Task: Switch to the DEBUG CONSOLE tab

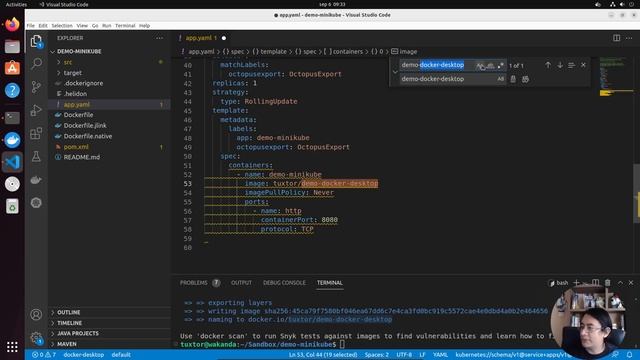Action: (x=284, y=282)
